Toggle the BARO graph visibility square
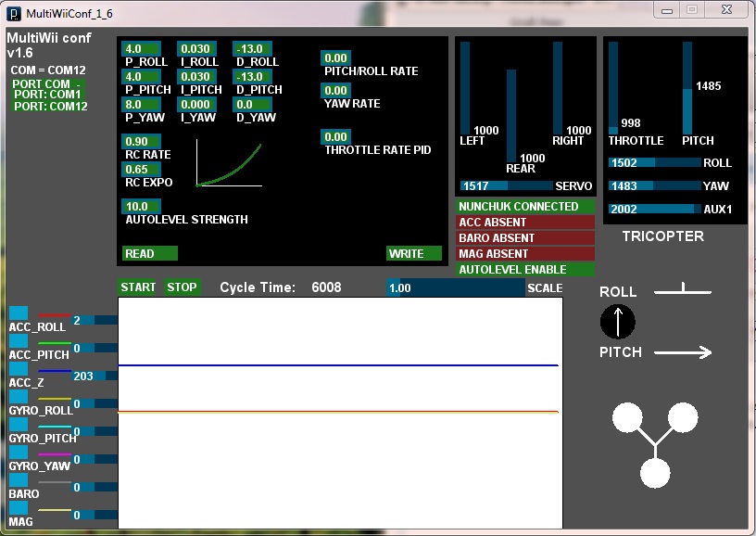 point(19,480)
